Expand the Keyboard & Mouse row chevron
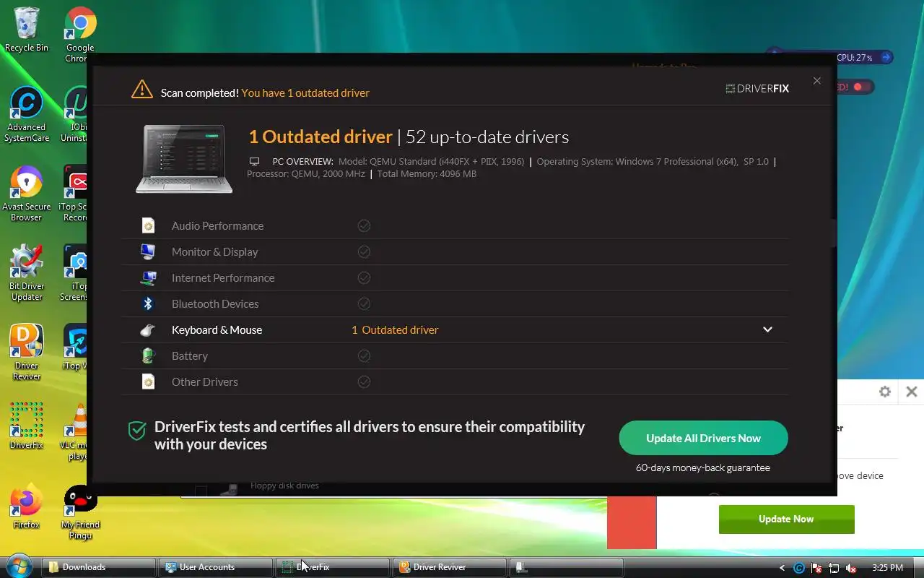 [x=767, y=329]
